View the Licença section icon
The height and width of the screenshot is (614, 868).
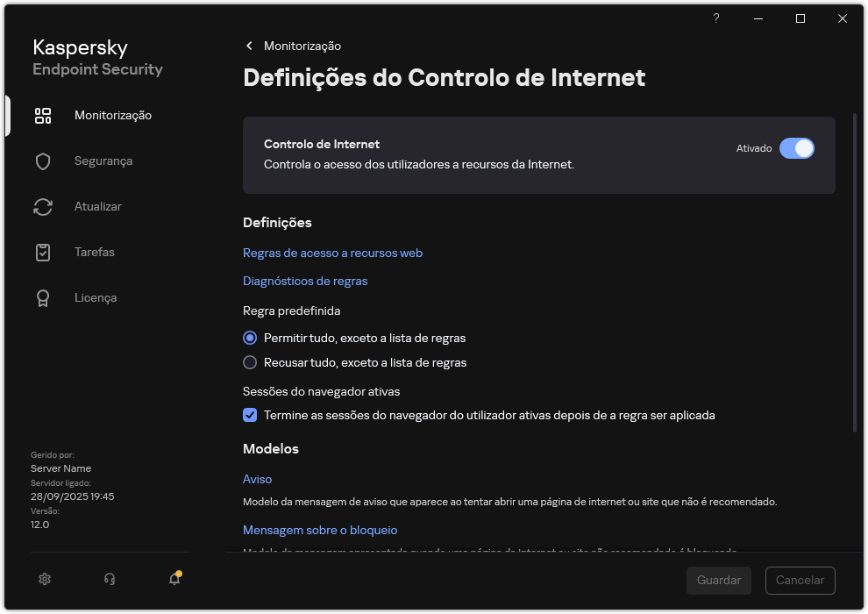(x=43, y=297)
